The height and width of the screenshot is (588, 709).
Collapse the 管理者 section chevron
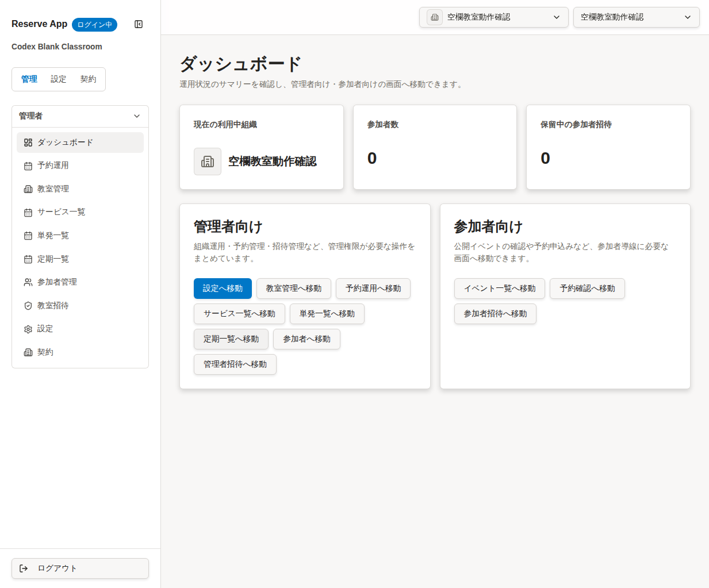(137, 116)
